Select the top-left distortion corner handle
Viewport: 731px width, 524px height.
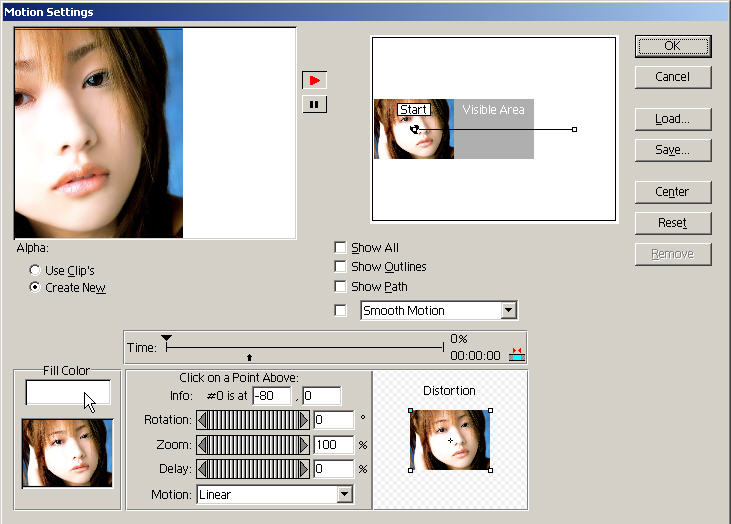click(410, 410)
